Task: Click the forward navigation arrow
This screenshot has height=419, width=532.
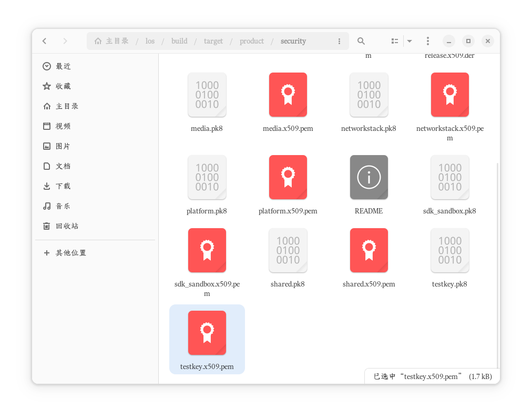Action: (65, 41)
